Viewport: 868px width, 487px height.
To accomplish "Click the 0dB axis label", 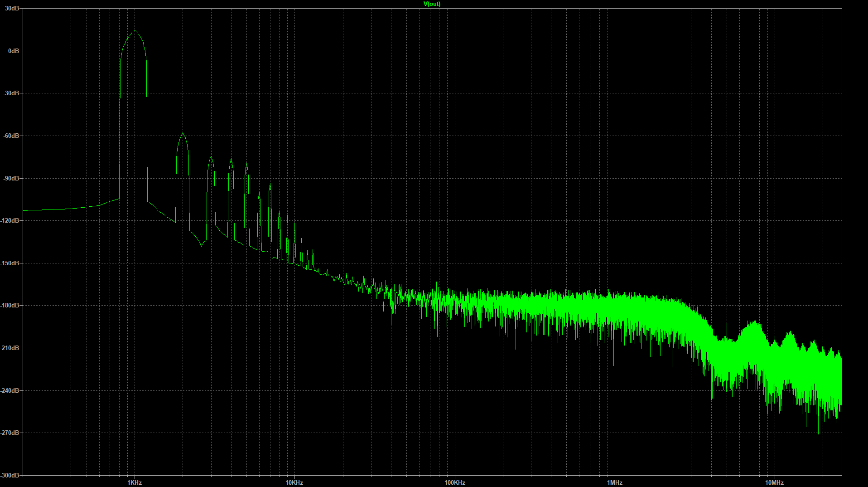I will (x=14, y=51).
